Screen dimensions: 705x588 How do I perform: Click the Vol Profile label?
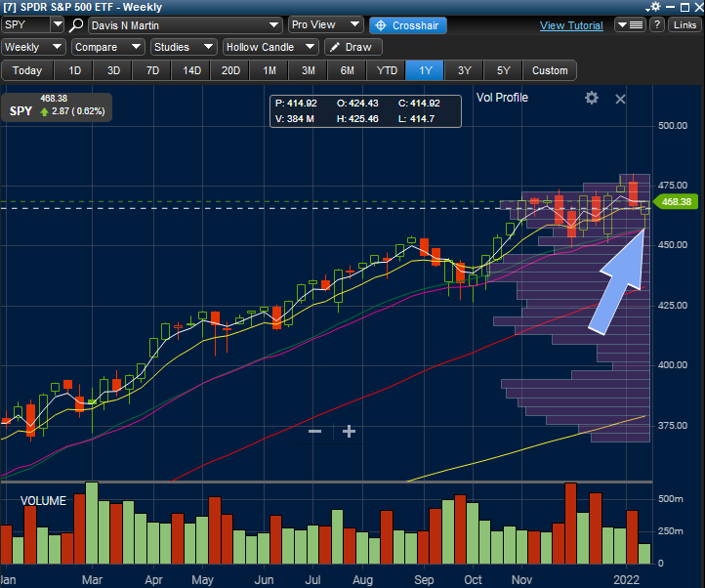tap(502, 98)
